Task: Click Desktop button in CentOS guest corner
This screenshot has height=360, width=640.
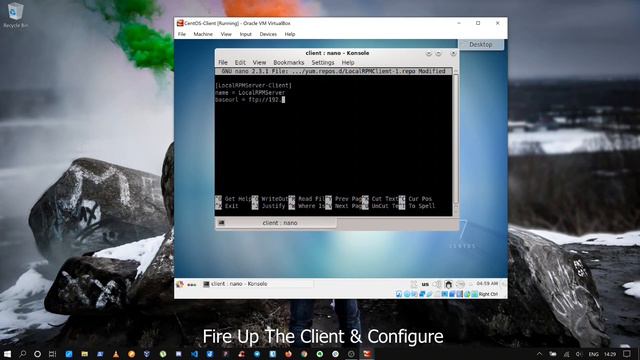Action: click(x=480, y=44)
